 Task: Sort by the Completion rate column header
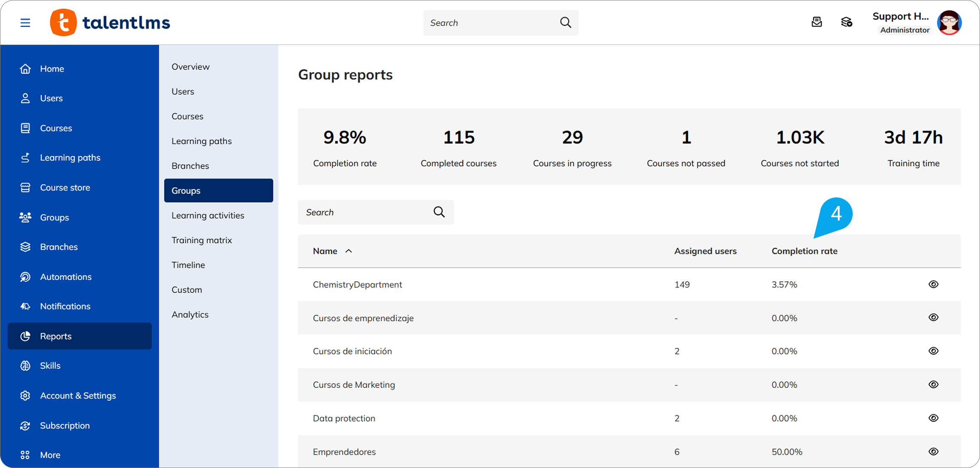[x=804, y=251]
